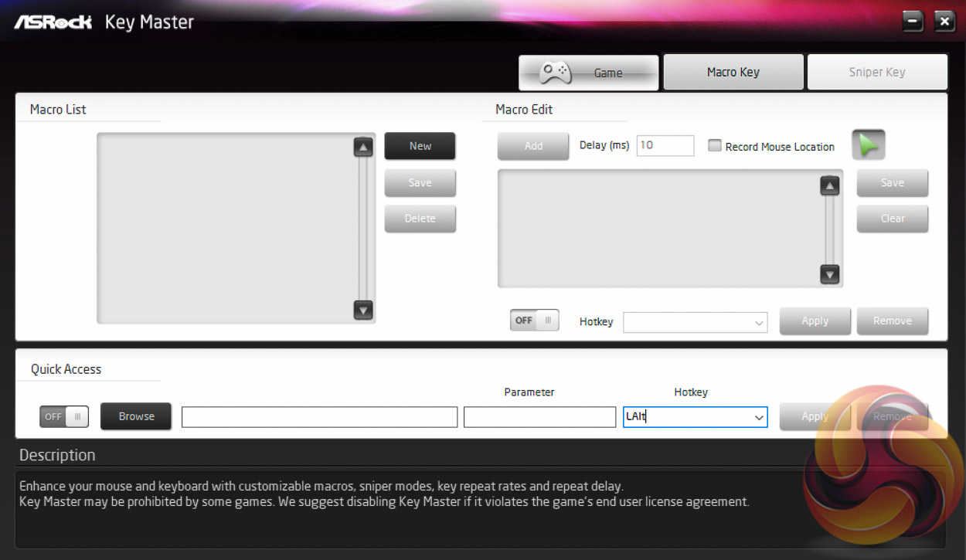Click the Parameter text field

click(x=539, y=417)
